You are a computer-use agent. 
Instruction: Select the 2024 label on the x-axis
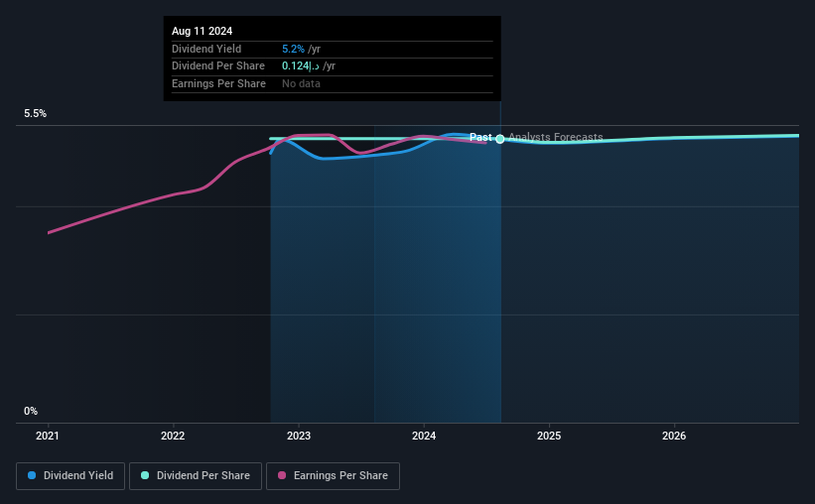(424, 436)
